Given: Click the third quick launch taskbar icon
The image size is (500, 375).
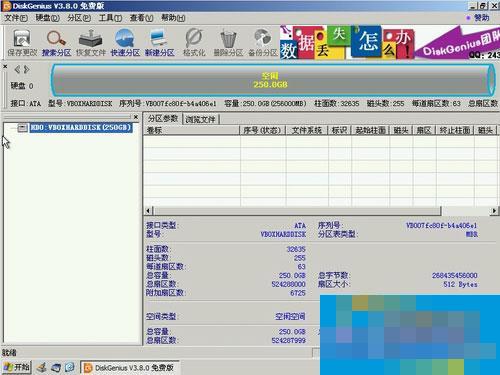Looking at the screenshot, I should point(70,367).
